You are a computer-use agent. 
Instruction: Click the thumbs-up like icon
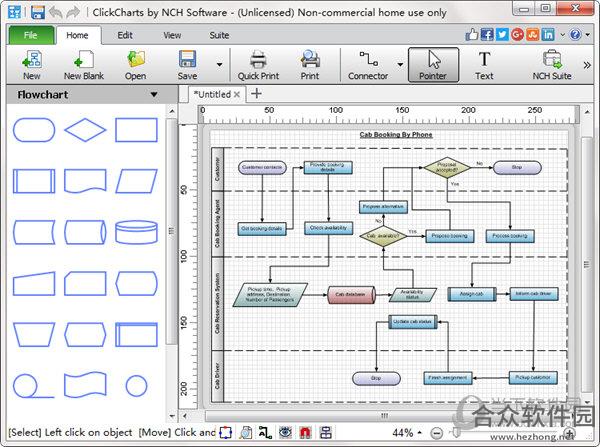(x=472, y=34)
